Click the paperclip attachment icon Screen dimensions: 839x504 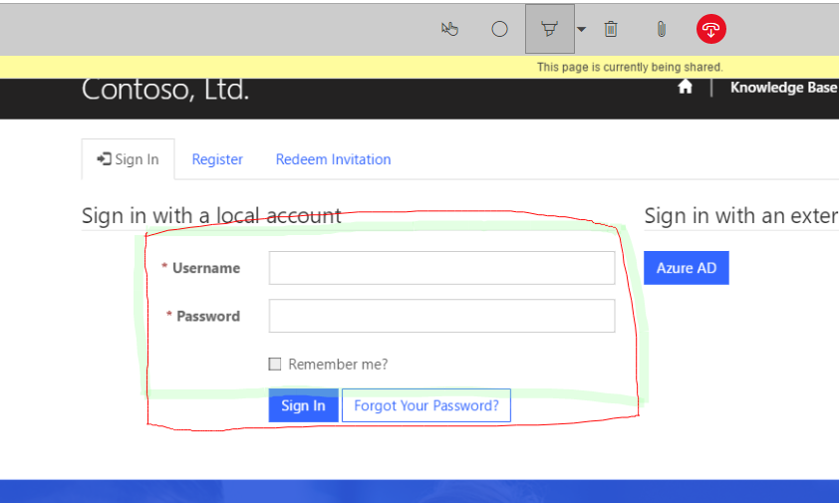click(662, 29)
